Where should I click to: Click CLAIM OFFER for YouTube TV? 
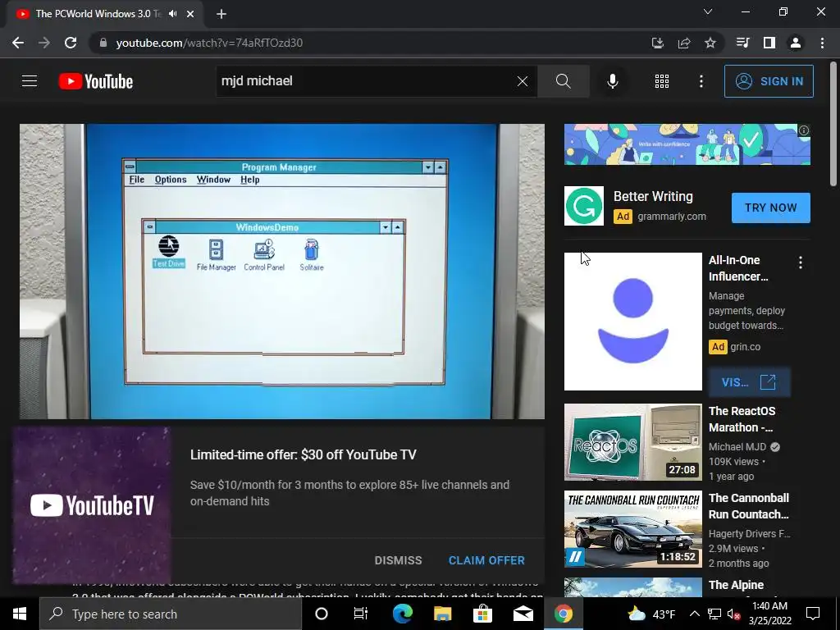[x=486, y=560]
